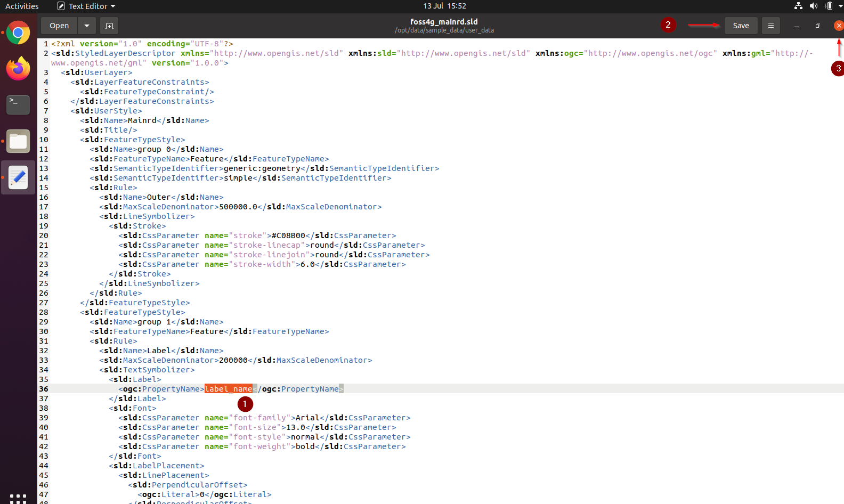
Task: Open Google Chrome from the dock
Action: tap(18, 33)
